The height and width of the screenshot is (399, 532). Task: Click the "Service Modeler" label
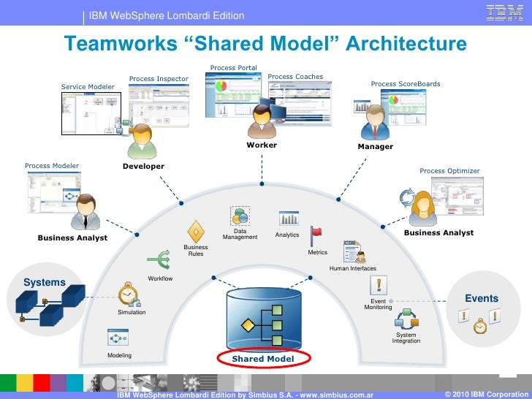(x=88, y=86)
